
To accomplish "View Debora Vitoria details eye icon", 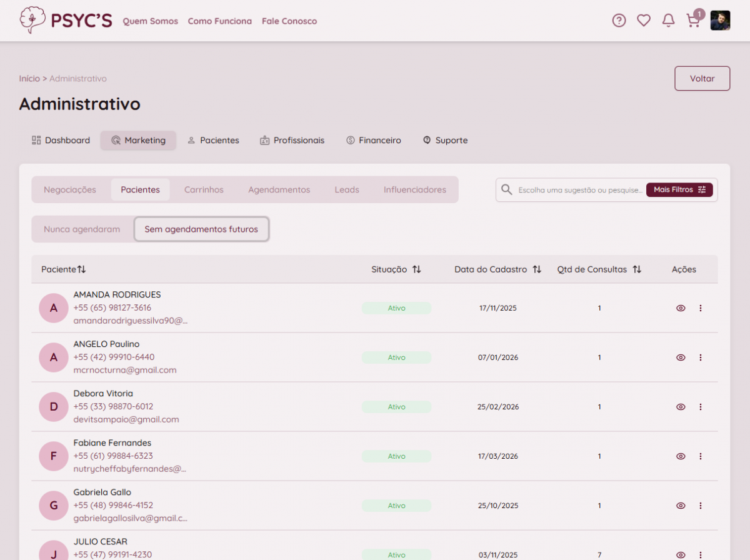I will tap(681, 407).
